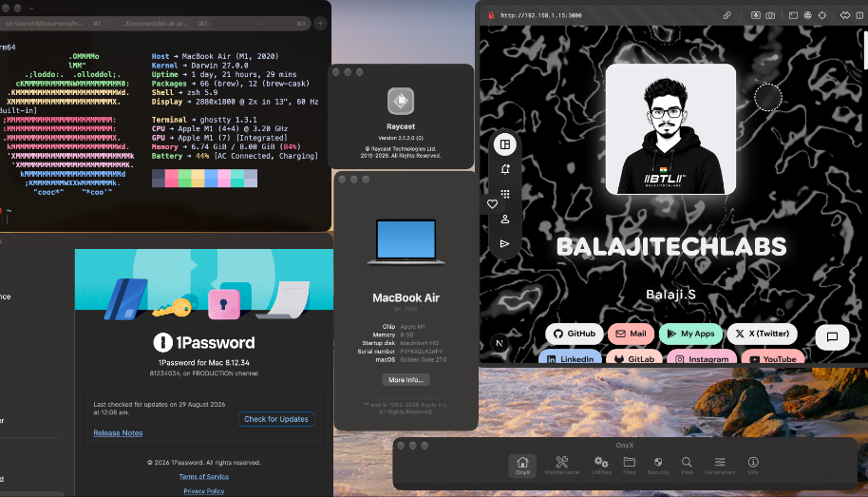This screenshot has height=497, width=868.
Task: Open the YouTube link button
Action: point(773,357)
